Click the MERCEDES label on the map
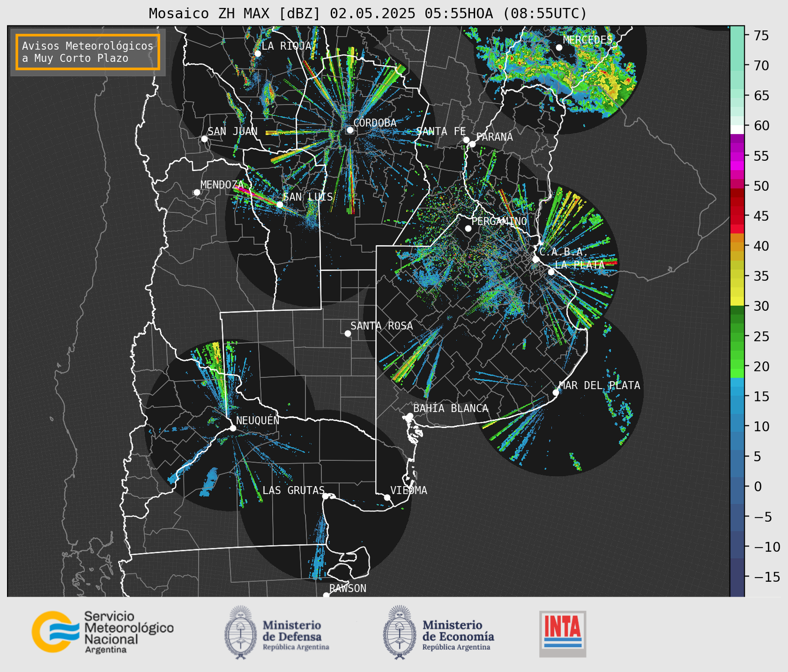This screenshot has width=788, height=672. click(x=588, y=40)
